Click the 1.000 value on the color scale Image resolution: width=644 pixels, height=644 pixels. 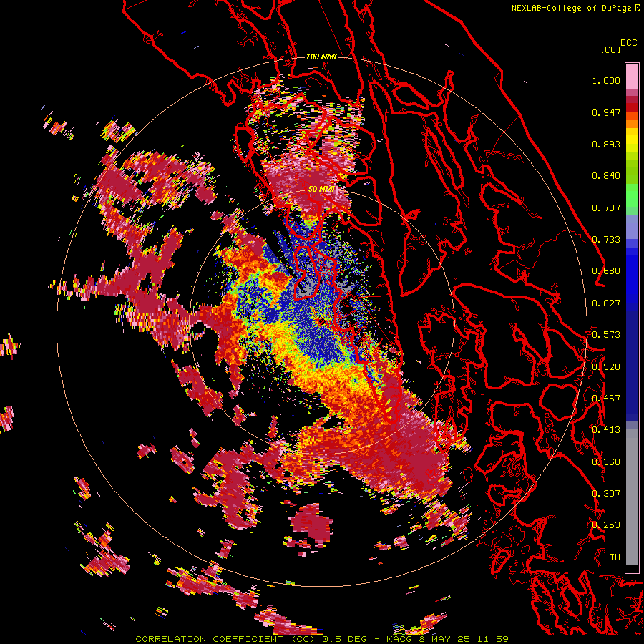coord(606,80)
